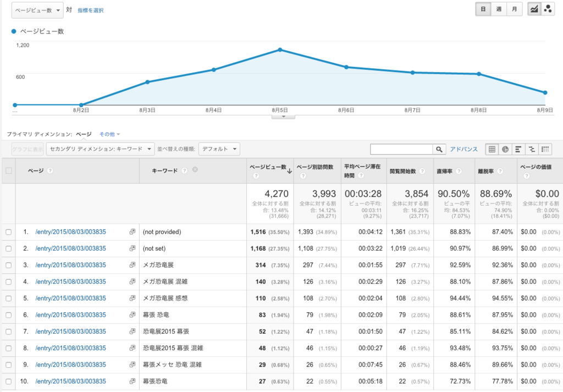Open row 10 幕張恐竜 external link icon

(133, 381)
